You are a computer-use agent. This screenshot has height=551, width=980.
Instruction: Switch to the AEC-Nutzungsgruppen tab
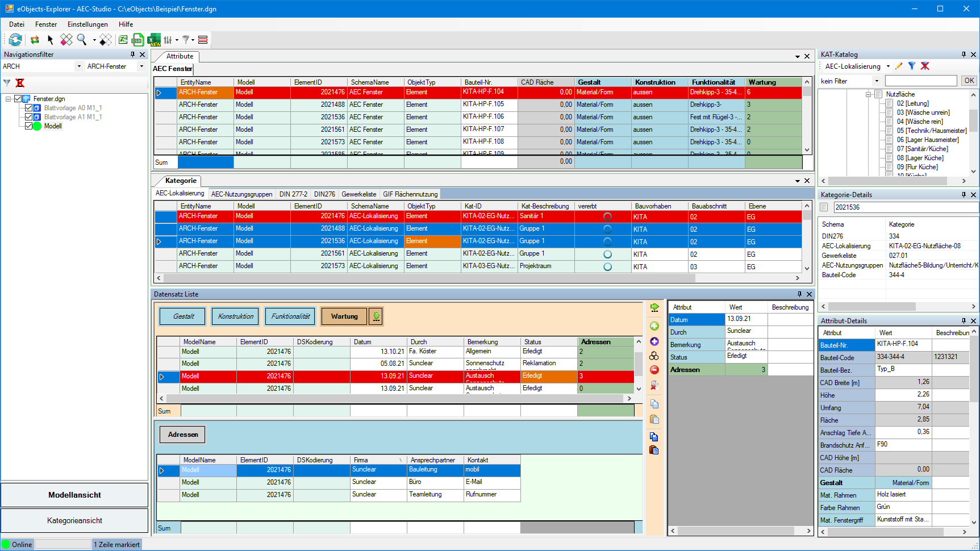241,194
